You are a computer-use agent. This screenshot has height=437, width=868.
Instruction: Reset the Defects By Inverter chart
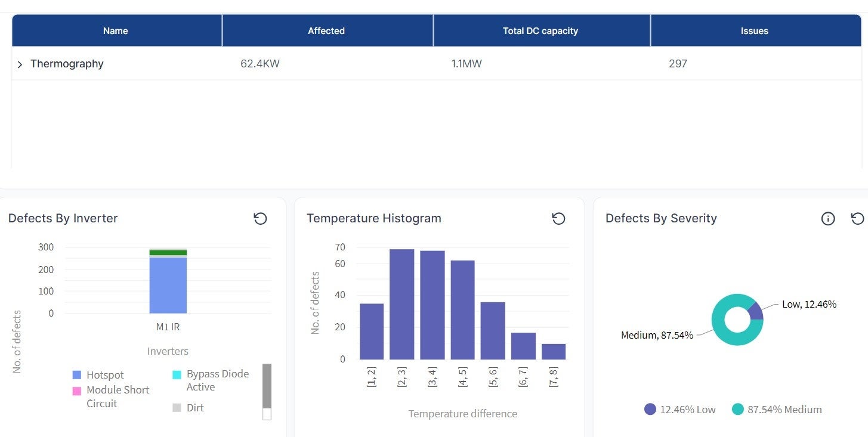tap(260, 219)
